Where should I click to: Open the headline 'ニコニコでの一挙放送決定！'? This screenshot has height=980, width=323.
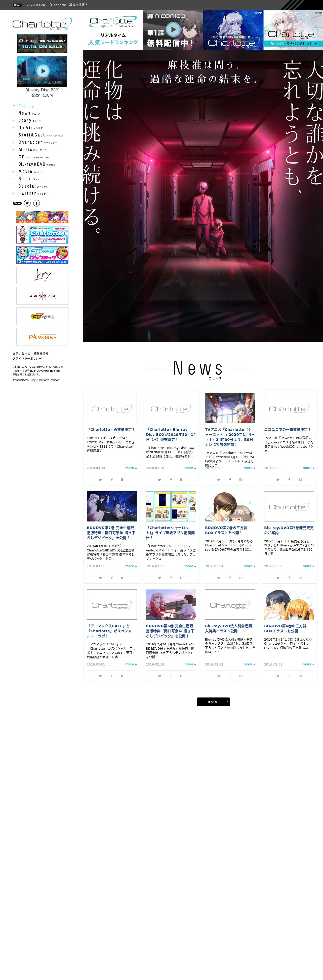coord(287,430)
